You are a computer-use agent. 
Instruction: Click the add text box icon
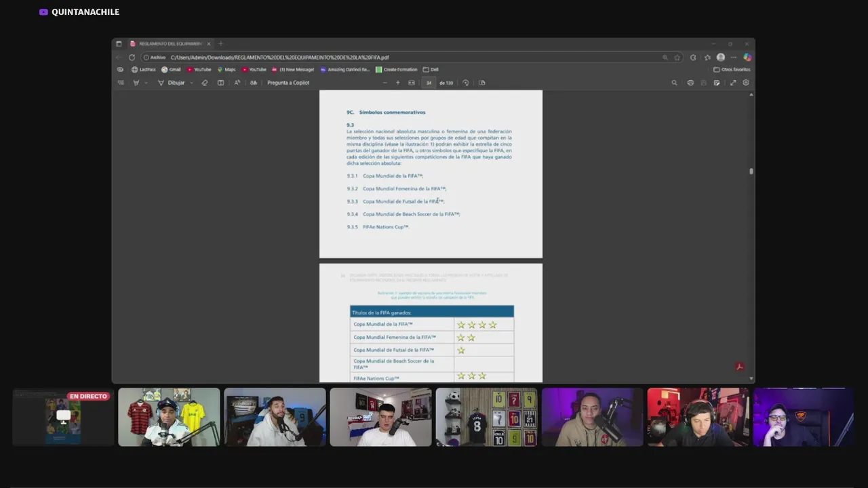[x=220, y=83]
